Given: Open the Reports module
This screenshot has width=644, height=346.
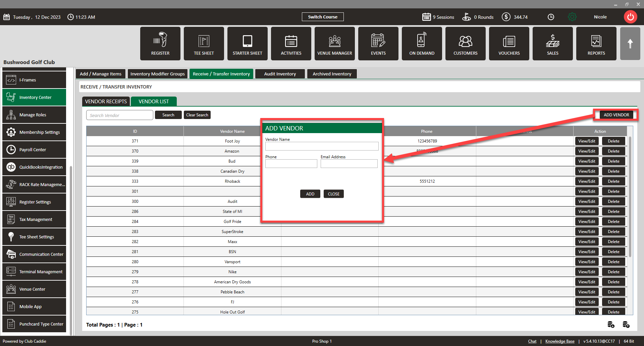Looking at the screenshot, I should (596, 44).
